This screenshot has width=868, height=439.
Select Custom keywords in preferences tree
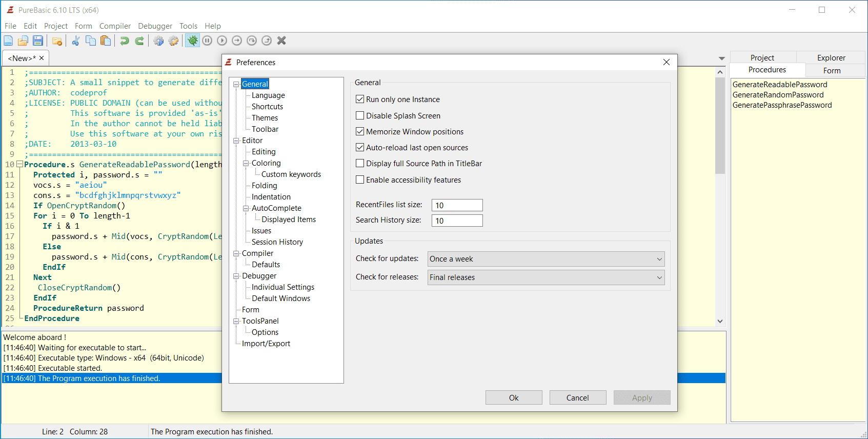click(x=291, y=174)
